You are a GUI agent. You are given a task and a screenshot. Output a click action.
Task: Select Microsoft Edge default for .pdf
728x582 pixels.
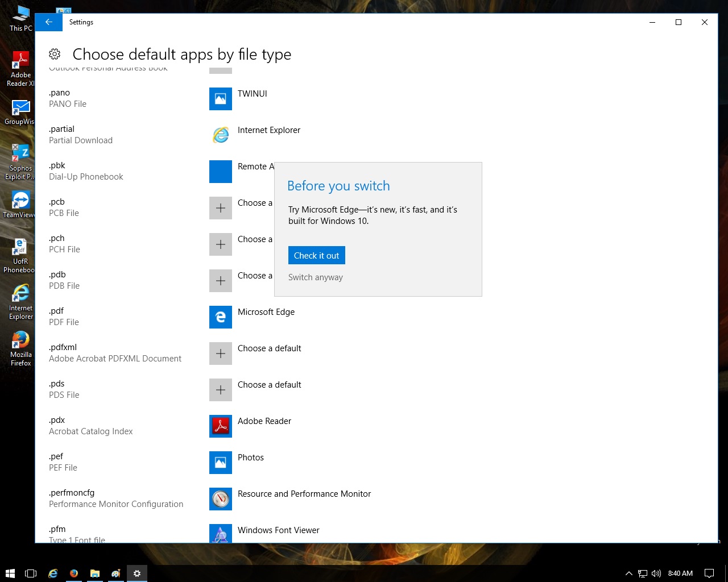point(266,312)
